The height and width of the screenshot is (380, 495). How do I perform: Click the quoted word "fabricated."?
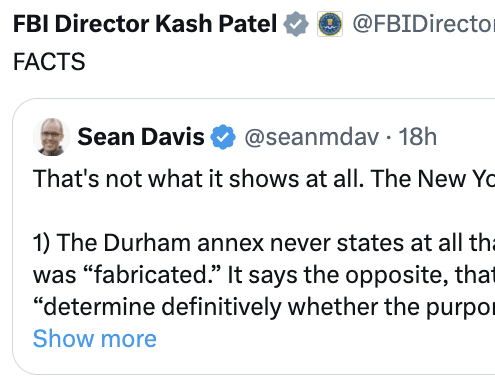[x=152, y=275]
